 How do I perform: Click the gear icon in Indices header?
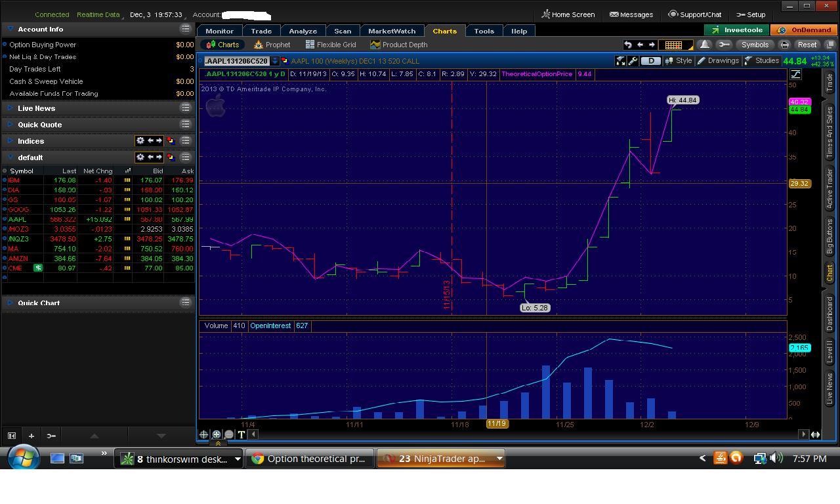pos(140,140)
